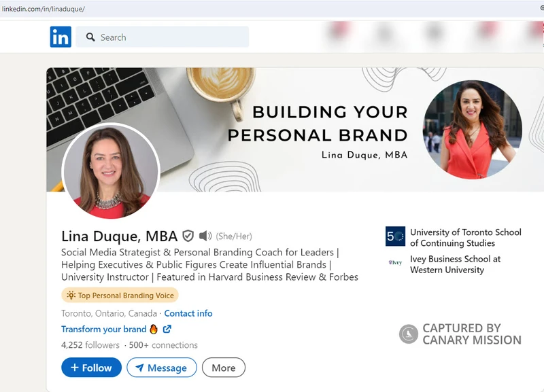Open University of Toronto School of Continuing Studies
This screenshot has height=392, width=544.
pyautogui.click(x=466, y=237)
